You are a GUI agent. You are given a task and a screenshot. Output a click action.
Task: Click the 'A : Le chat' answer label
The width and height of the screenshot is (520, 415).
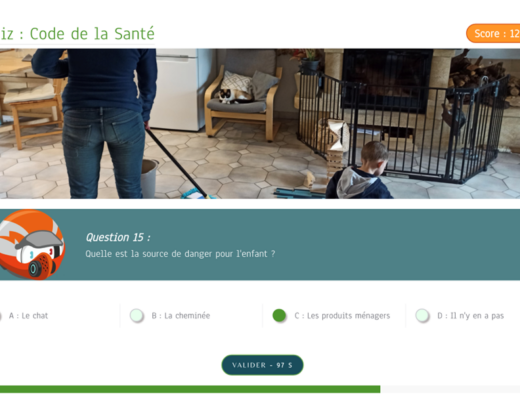click(28, 316)
